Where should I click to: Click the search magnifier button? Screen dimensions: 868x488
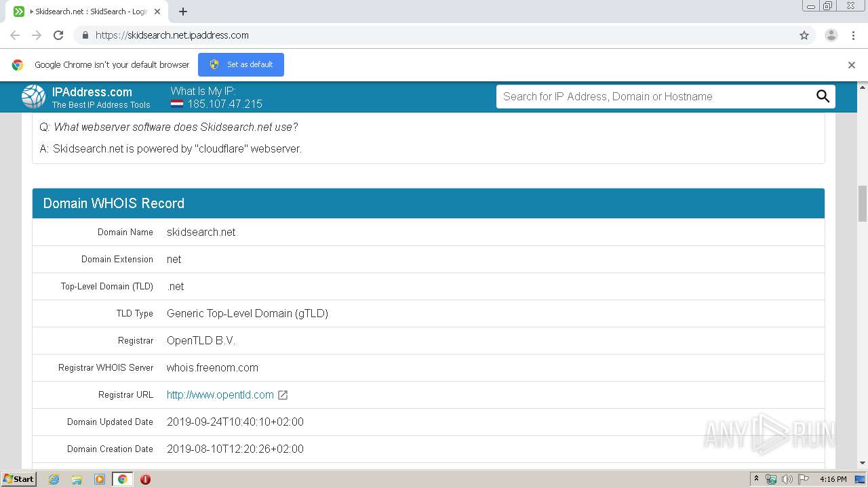click(823, 96)
